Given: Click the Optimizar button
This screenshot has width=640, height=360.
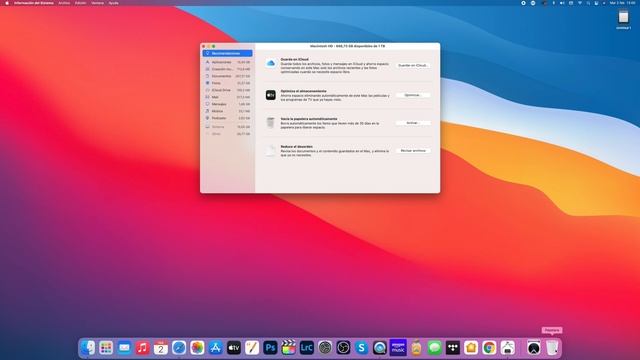Looking at the screenshot, I should tap(413, 95).
